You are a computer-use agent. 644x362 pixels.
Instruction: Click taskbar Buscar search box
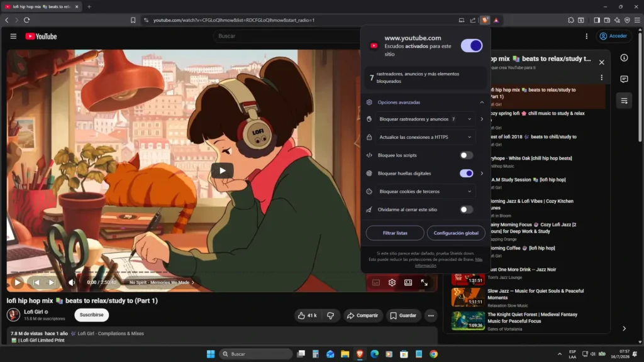(x=255, y=354)
